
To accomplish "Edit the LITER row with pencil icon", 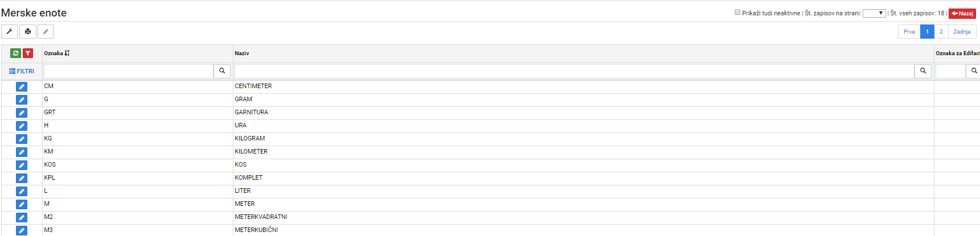I will pos(22,191).
